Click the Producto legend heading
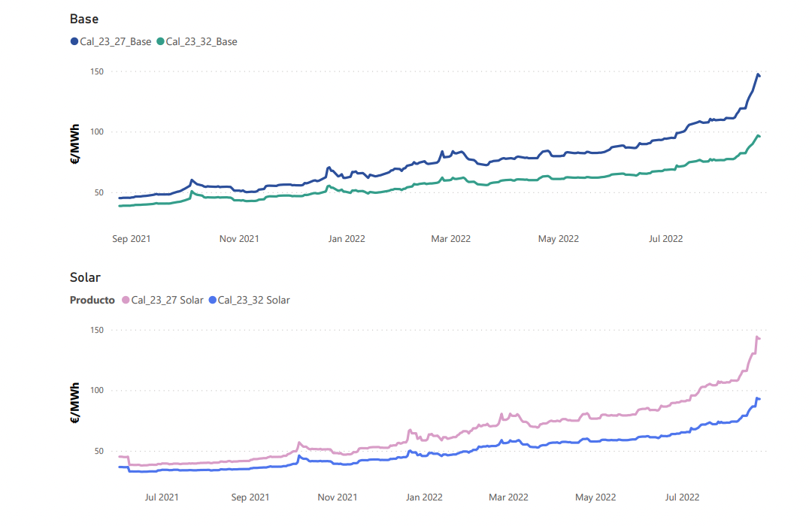This screenshot has width=812, height=526. click(x=92, y=300)
